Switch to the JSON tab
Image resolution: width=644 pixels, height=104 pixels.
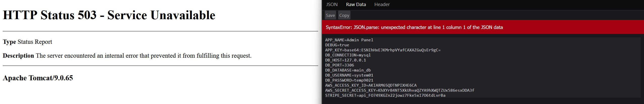(332, 5)
